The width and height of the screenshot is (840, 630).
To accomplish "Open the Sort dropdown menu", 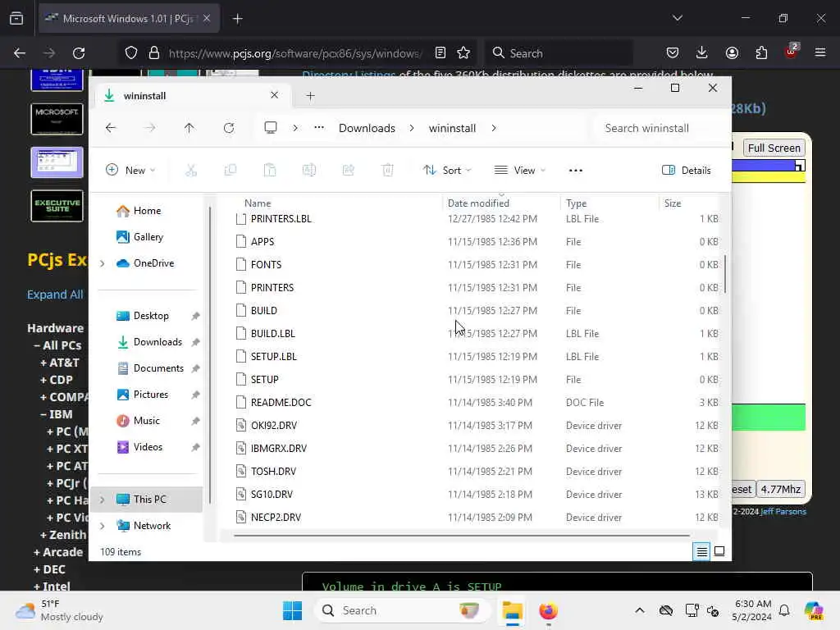I will point(447,171).
